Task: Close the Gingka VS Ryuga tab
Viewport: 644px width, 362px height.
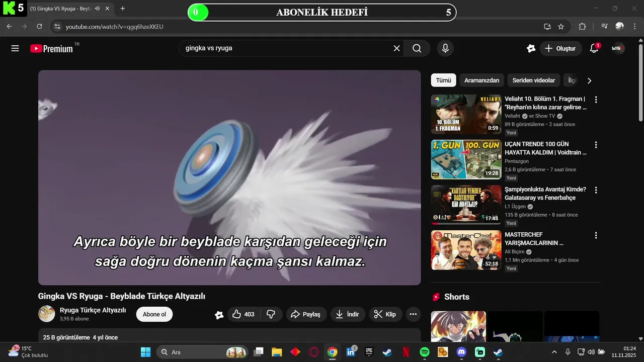Action: [x=107, y=9]
